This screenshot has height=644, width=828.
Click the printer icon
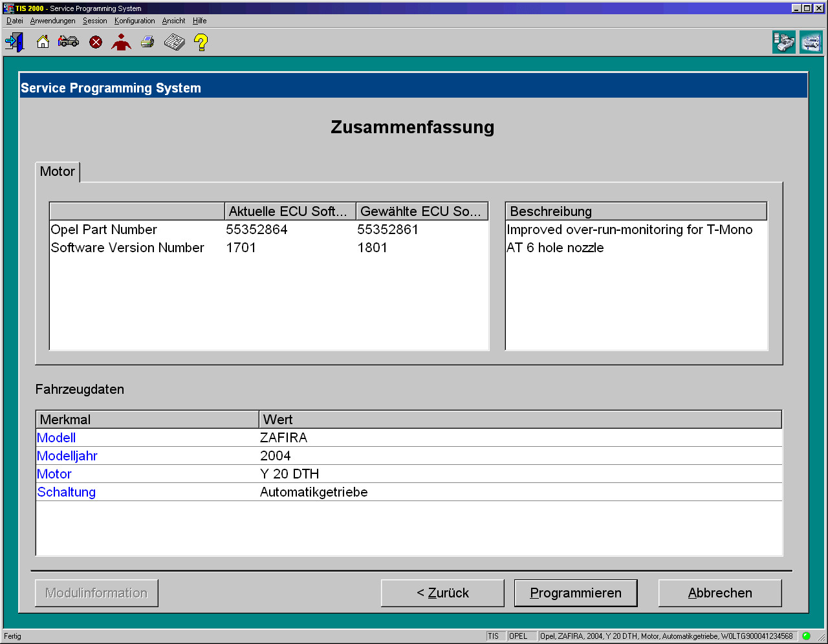[x=147, y=43]
